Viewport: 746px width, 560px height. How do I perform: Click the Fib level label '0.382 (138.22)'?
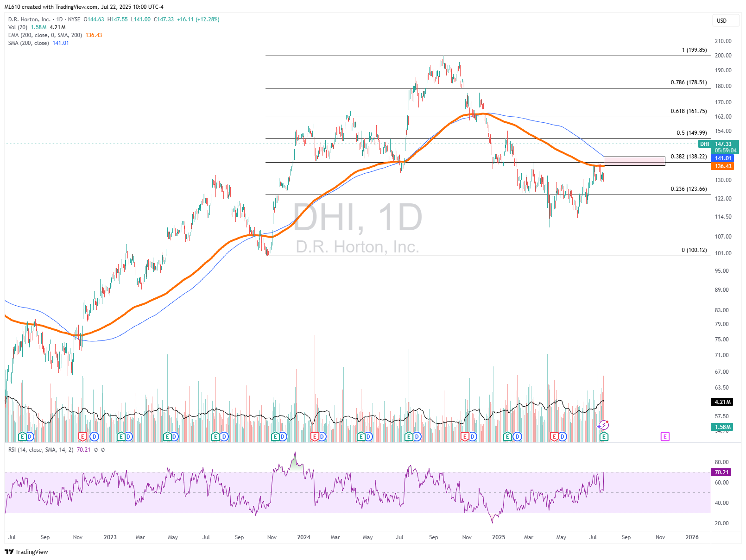(x=689, y=157)
